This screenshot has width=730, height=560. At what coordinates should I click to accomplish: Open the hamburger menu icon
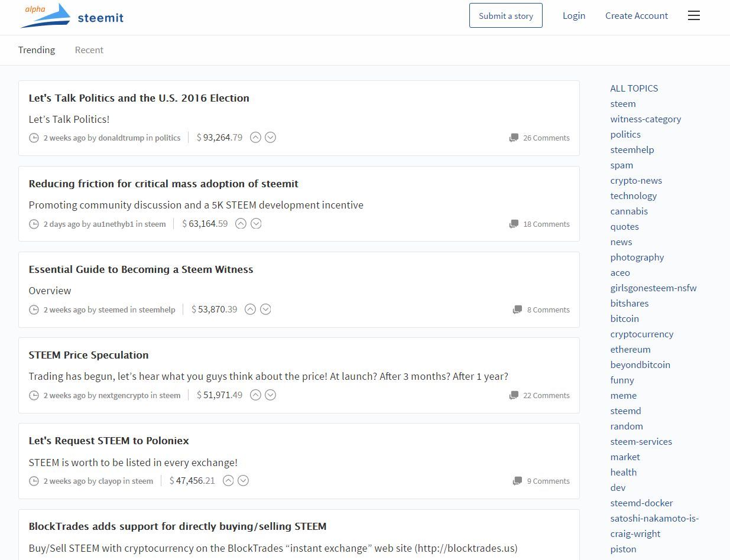pyautogui.click(x=694, y=16)
